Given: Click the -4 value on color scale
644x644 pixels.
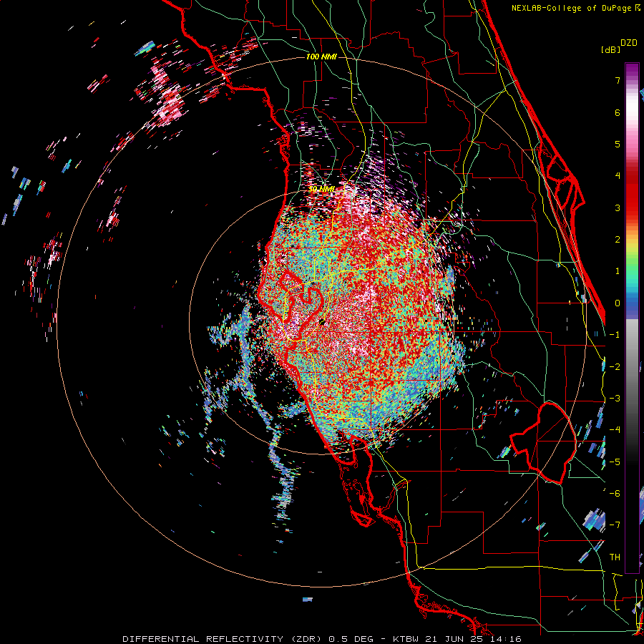Looking at the screenshot, I should tap(615, 430).
